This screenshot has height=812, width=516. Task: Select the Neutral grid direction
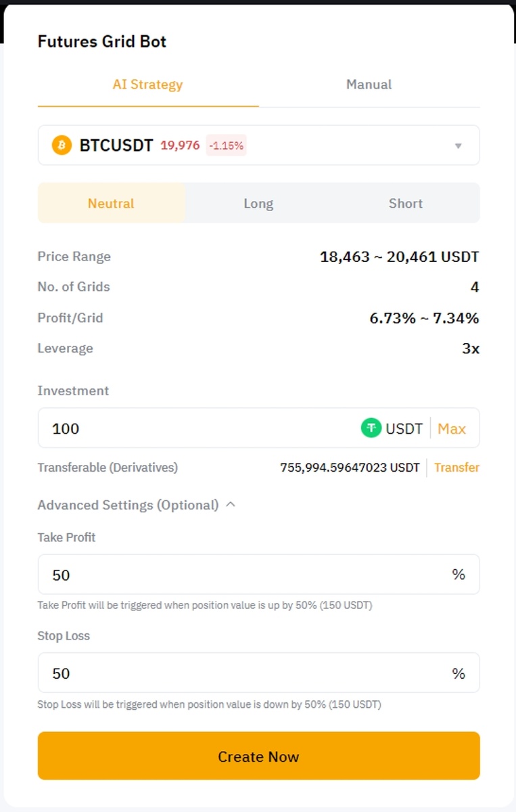point(111,203)
